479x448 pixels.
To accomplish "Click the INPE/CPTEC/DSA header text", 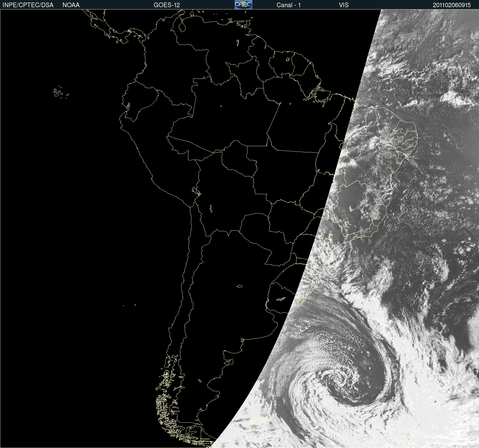I will 28,5.
